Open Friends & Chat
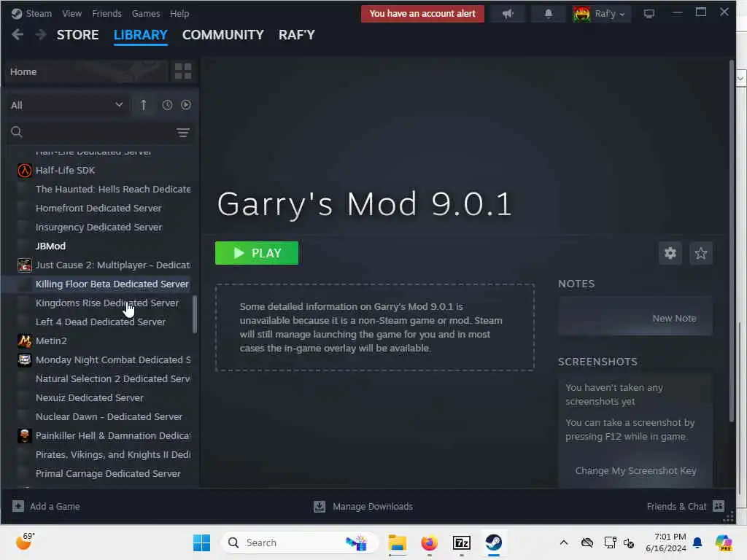This screenshot has width=747, height=560. click(x=685, y=506)
